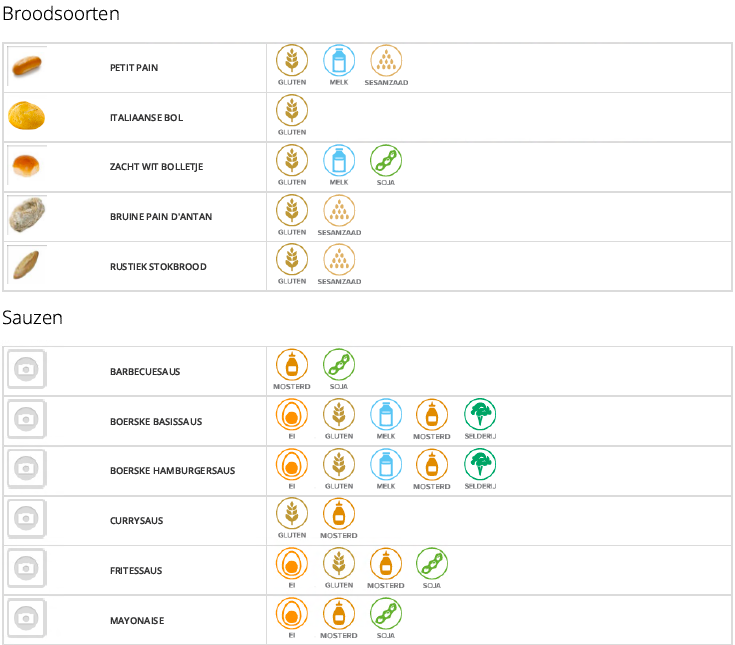Click the Rustiek Stokbrood product image
The image size is (735, 645).
click(x=26, y=266)
